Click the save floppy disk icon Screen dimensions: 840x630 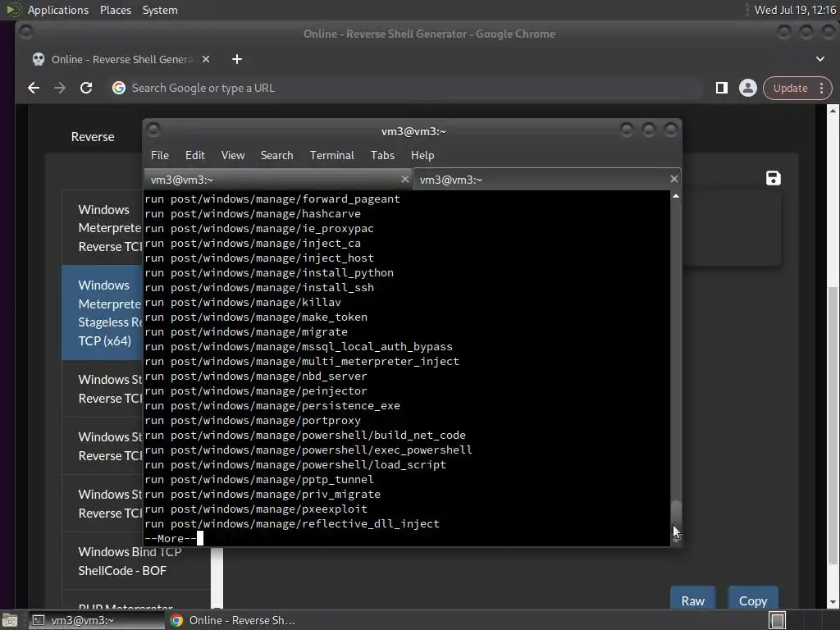click(x=773, y=178)
